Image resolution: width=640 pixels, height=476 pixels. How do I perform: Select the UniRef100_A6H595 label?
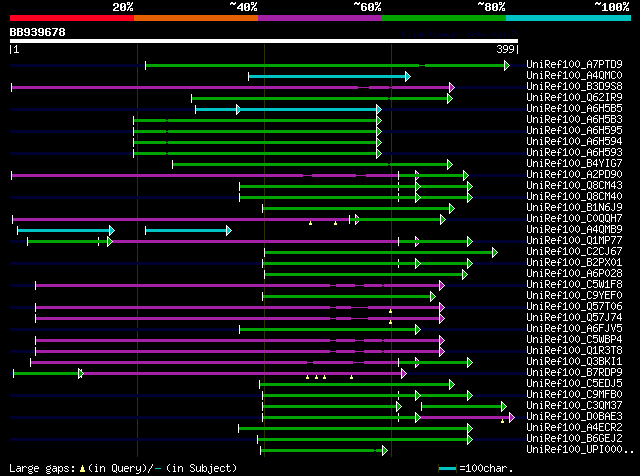pos(574,130)
